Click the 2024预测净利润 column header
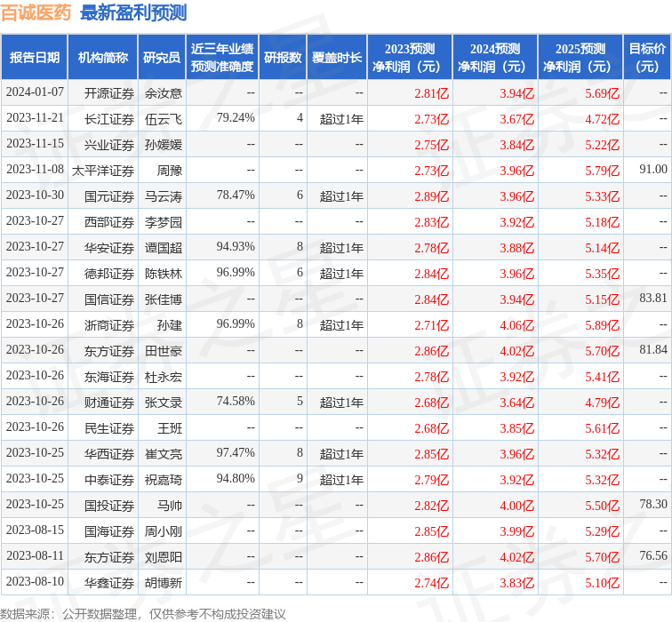Viewport: 672px width, 622px height. coord(495,58)
